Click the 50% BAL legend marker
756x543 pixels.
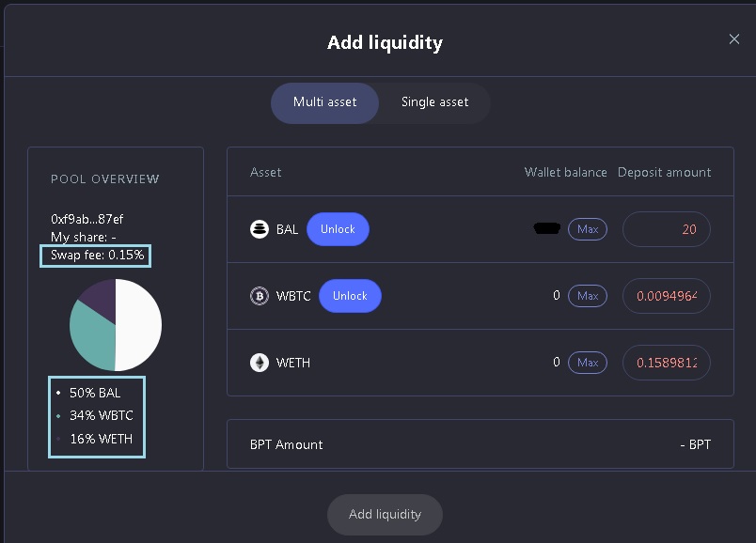click(58, 393)
